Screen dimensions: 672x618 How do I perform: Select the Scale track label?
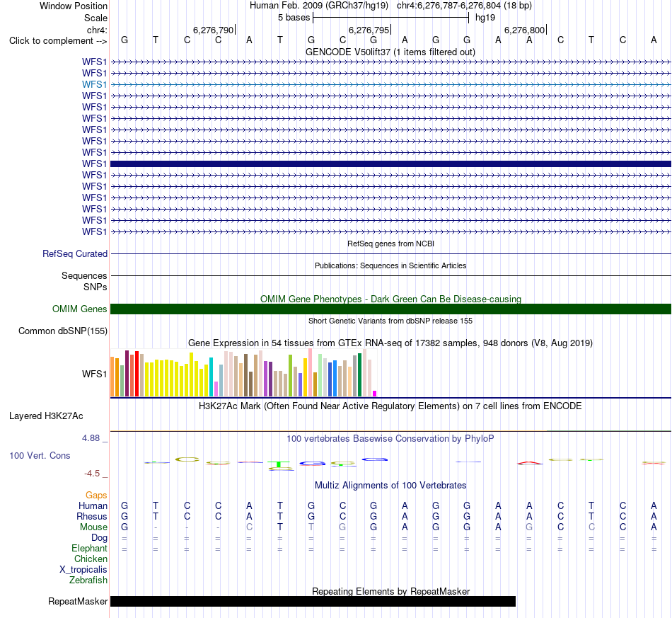[x=95, y=18]
